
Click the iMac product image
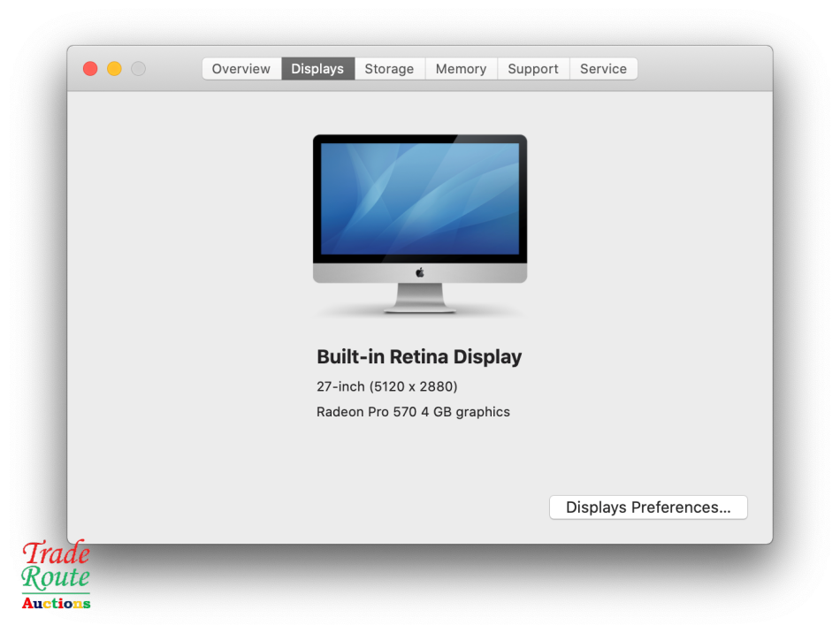(x=419, y=225)
